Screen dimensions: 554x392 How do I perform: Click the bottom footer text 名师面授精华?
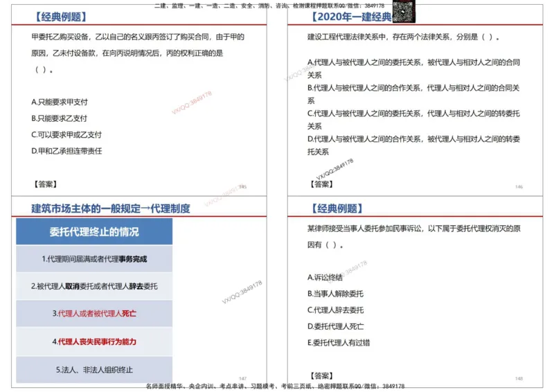pos(275,386)
